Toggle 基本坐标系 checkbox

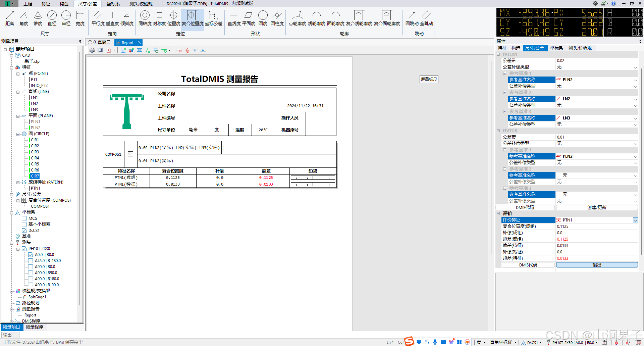[24, 225]
